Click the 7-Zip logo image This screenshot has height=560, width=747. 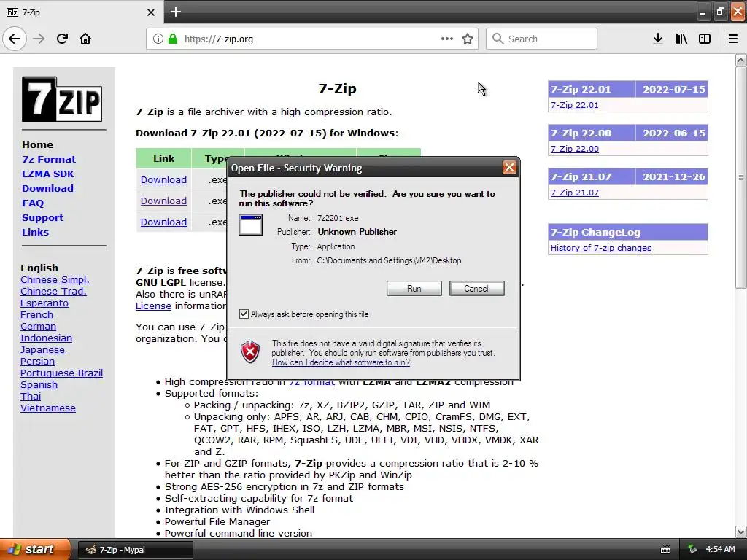[62, 99]
